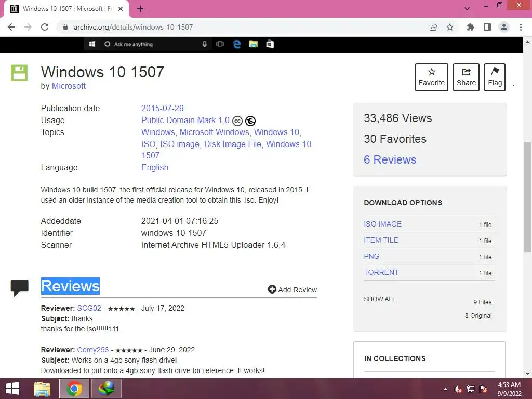Open the ISO image topic link

tap(180, 144)
